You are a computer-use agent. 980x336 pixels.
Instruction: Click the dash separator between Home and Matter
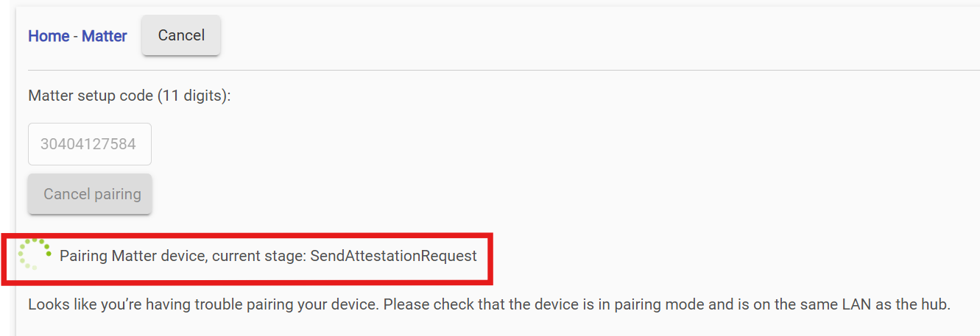[x=76, y=36]
